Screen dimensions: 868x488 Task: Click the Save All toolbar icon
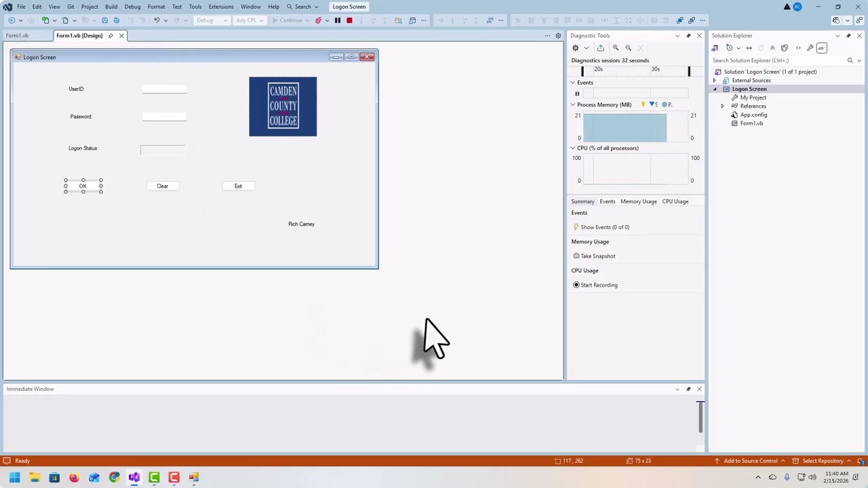point(116,20)
